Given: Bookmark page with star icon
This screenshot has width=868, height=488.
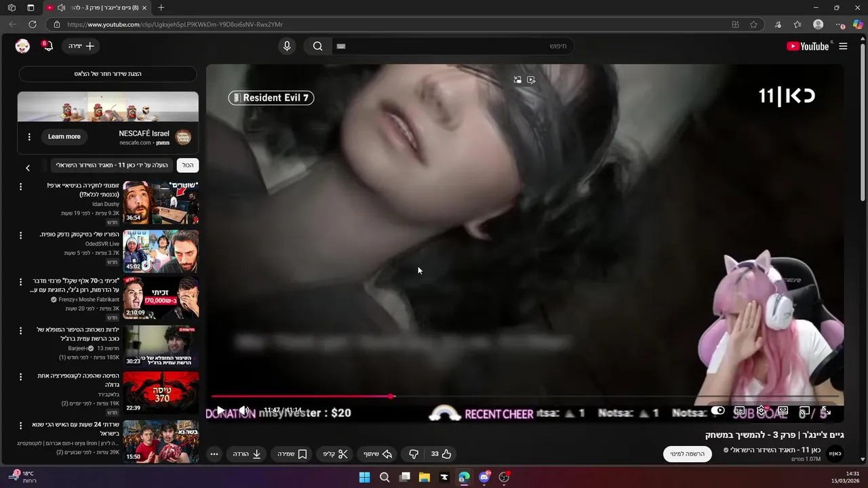Looking at the screenshot, I should coord(753,24).
